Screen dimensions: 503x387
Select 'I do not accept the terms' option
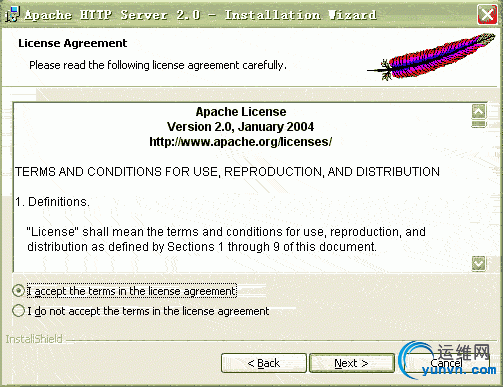pos(18,311)
